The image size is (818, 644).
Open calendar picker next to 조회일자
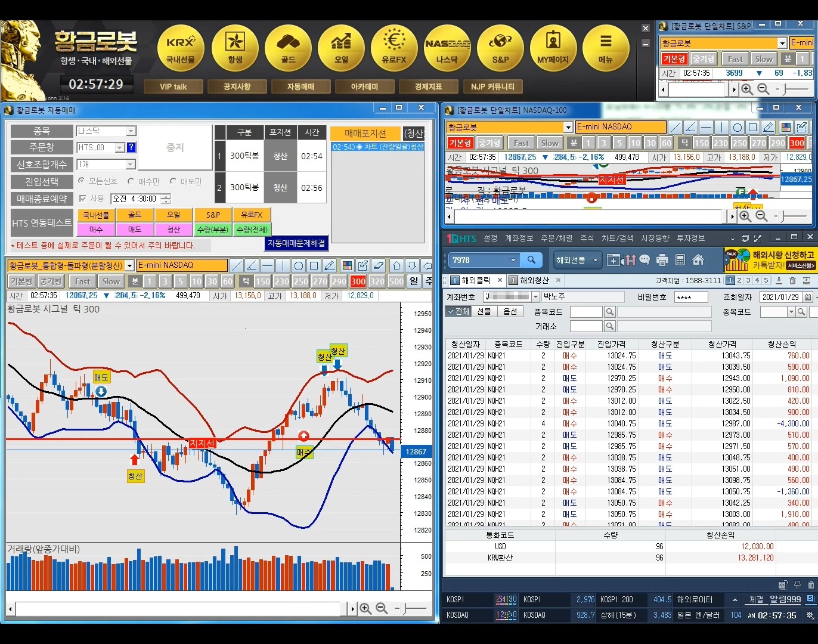pos(808,297)
